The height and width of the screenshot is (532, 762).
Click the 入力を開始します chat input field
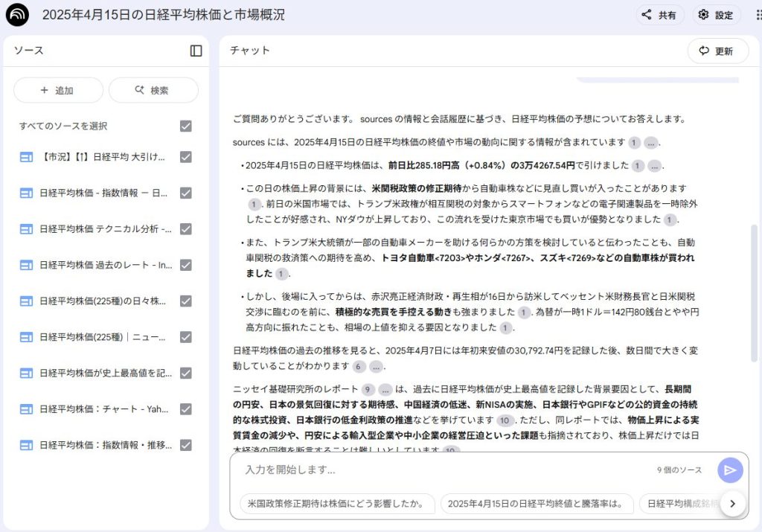(446, 470)
